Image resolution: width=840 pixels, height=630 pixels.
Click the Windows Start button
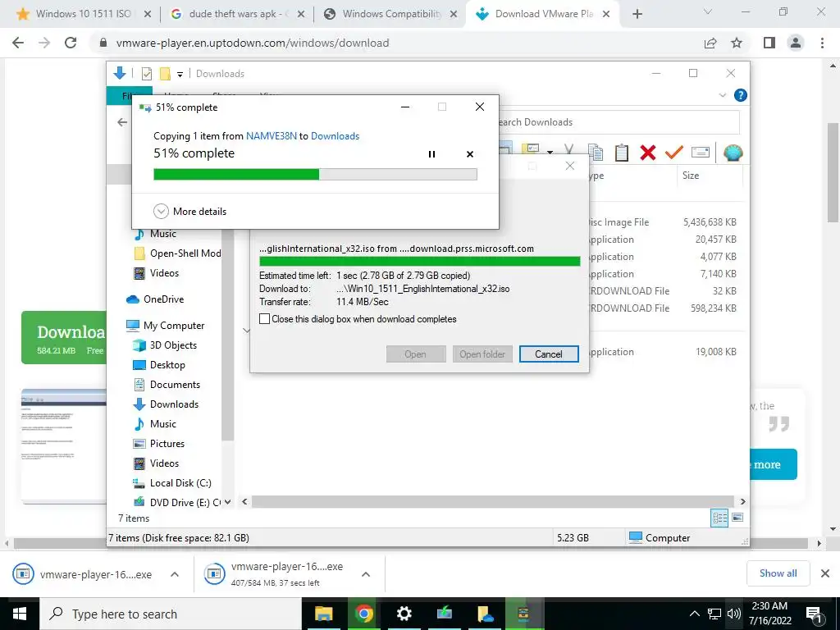pos(20,614)
